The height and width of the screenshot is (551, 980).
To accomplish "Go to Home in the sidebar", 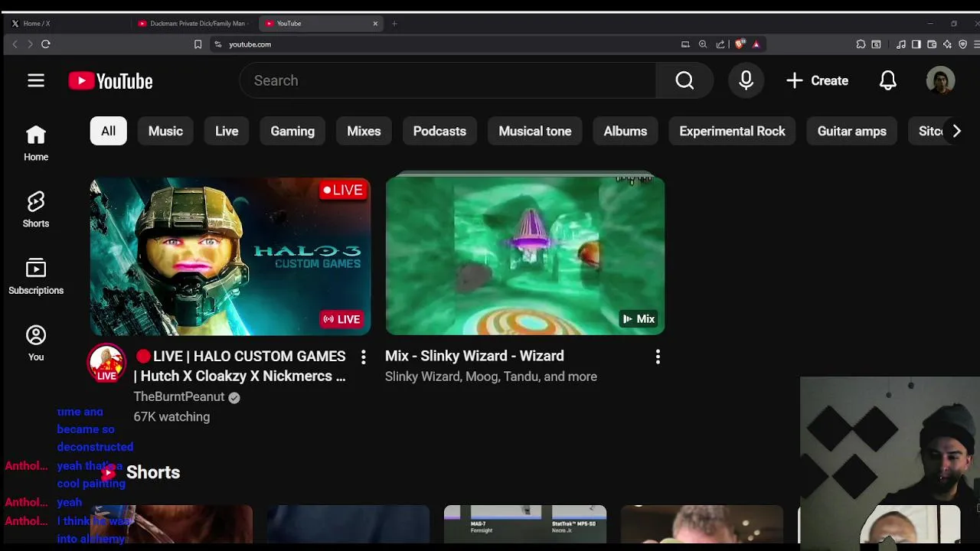I will [x=36, y=143].
